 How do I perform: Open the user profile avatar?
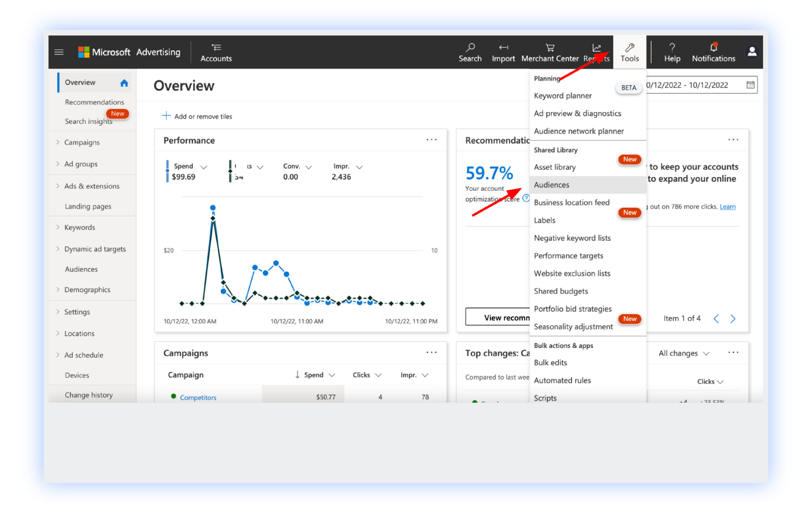[752, 52]
